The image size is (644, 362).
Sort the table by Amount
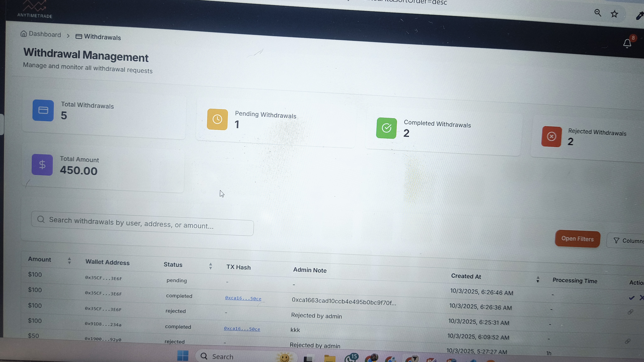69,261
